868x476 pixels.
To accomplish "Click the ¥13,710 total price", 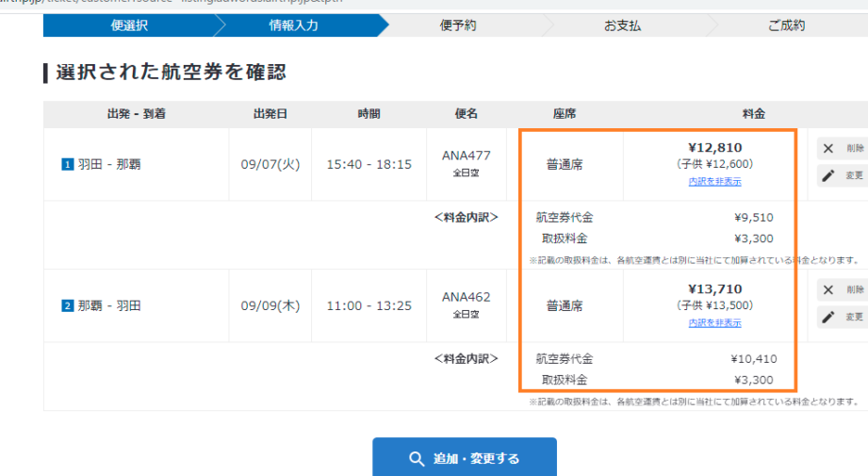I will coord(715,288).
